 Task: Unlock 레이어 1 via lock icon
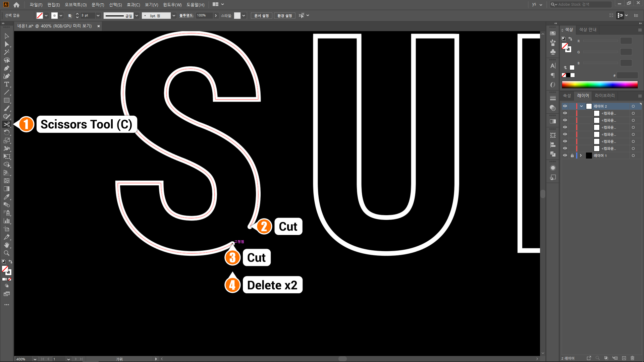(572, 156)
